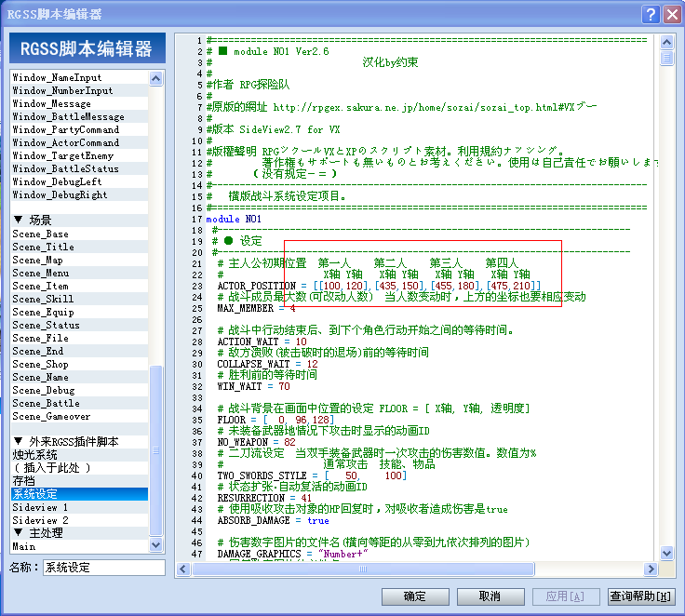Viewport: 685px width, 616px height.
Task: Click the ACTOR_POSITION code line
Action: (379, 287)
